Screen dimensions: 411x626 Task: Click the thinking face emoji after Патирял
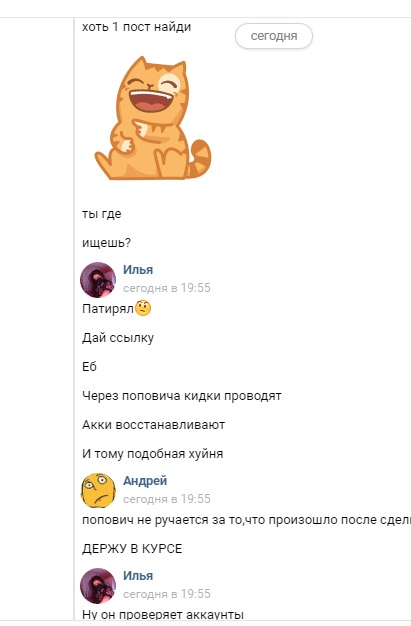143,308
